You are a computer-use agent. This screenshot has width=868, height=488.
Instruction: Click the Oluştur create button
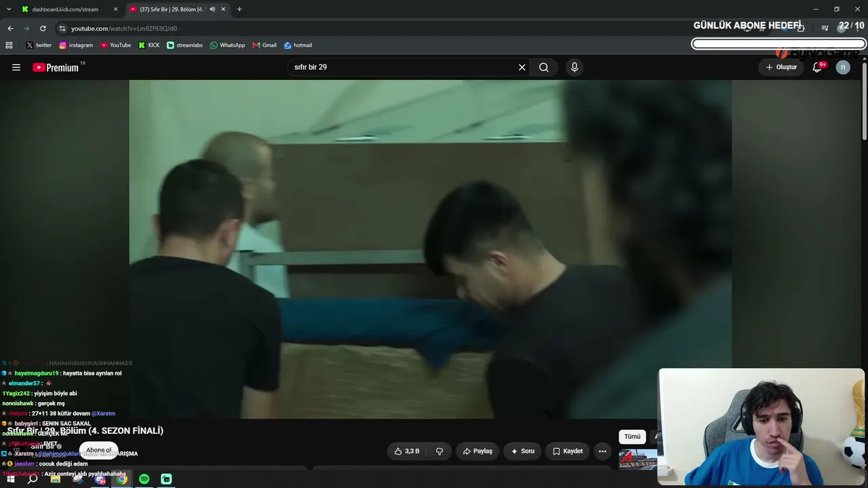781,67
